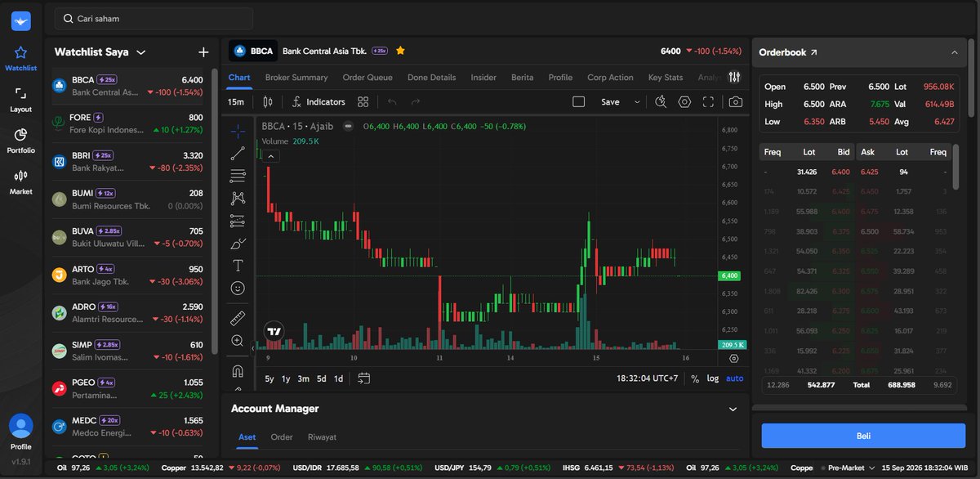Click the watchlist vertical scrollbar
The image size is (980, 479).
(215, 211)
